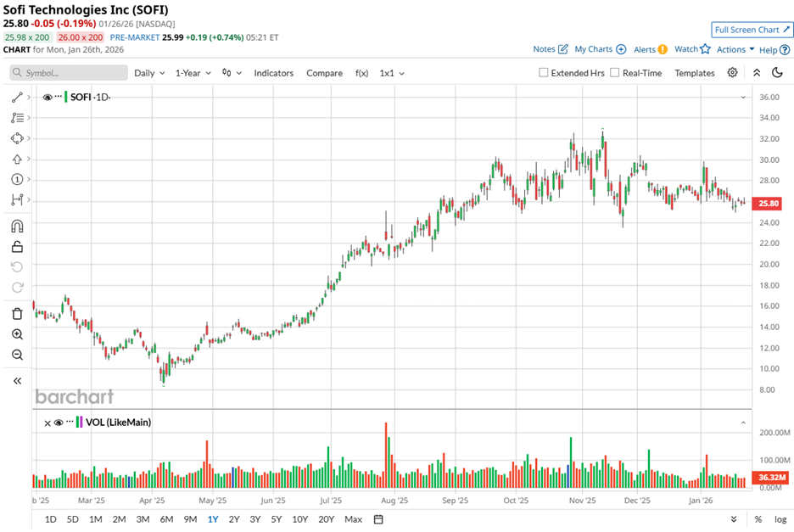The height and width of the screenshot is (532, 794).
Task: Toggle VOL indicator visibility eye
Action: (59, 423)
